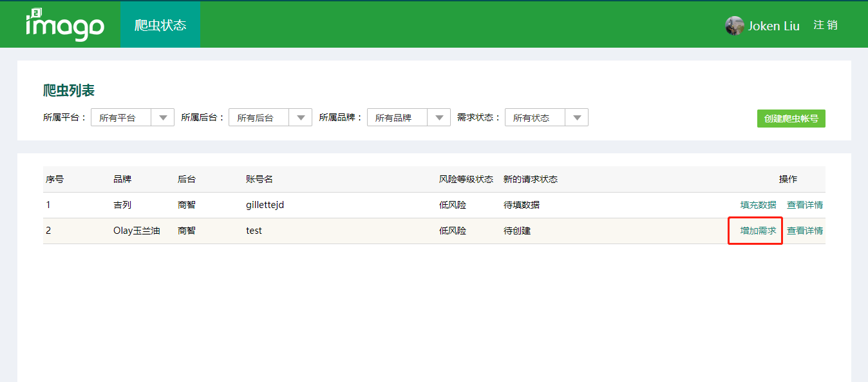
Task: Open the 爬虫状态 tab
Action: pyautogui.click(x=160, y=25)
